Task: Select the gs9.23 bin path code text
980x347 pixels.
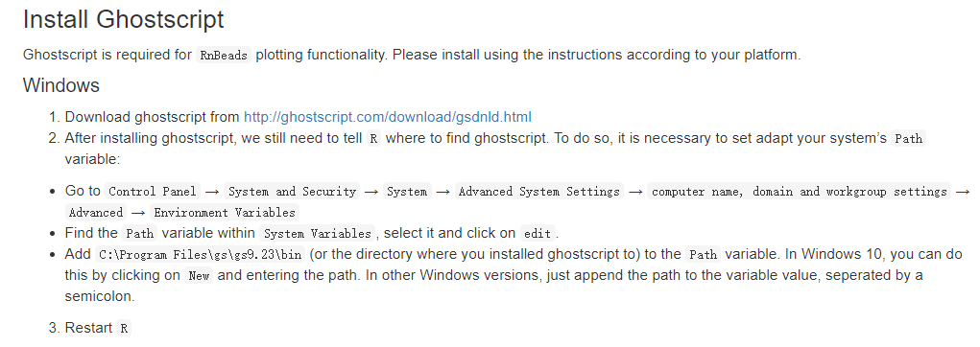Action: 201,255
